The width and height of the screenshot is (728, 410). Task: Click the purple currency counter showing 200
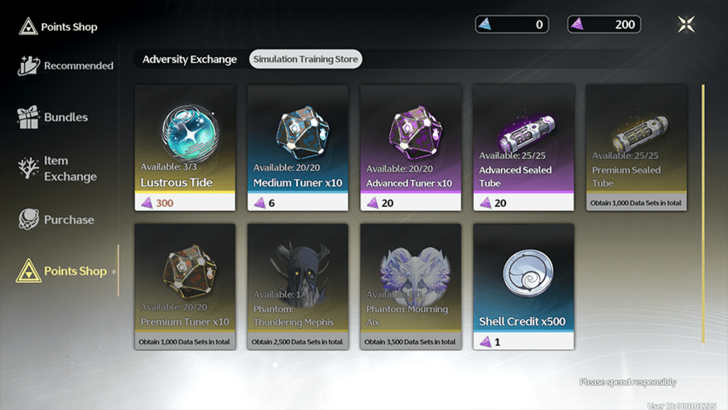tap(604, 24)
